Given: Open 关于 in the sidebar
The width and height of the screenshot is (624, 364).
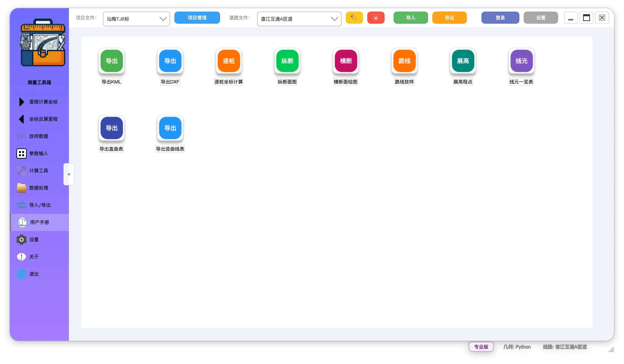Looking at the screenshot, I should pyautogui.click(x=39, y=257).
